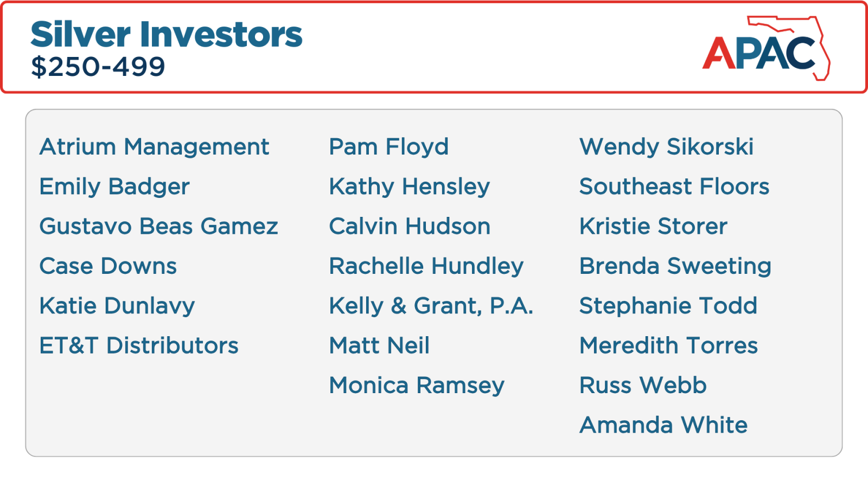Click Rachelle Hundley name

point(426,266)
